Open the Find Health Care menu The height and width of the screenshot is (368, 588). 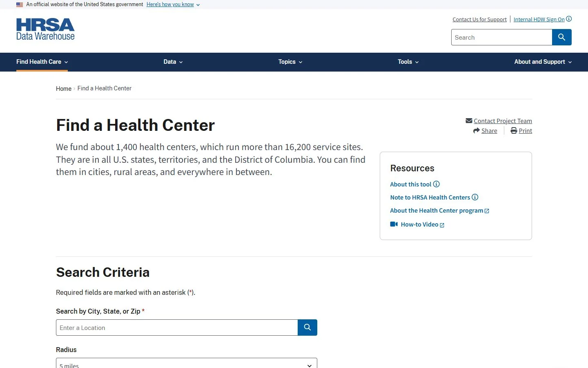[x=42, y=62]
